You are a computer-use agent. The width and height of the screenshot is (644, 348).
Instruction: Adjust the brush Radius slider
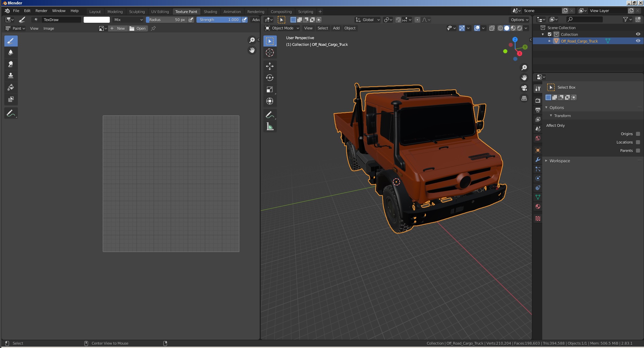166,20
